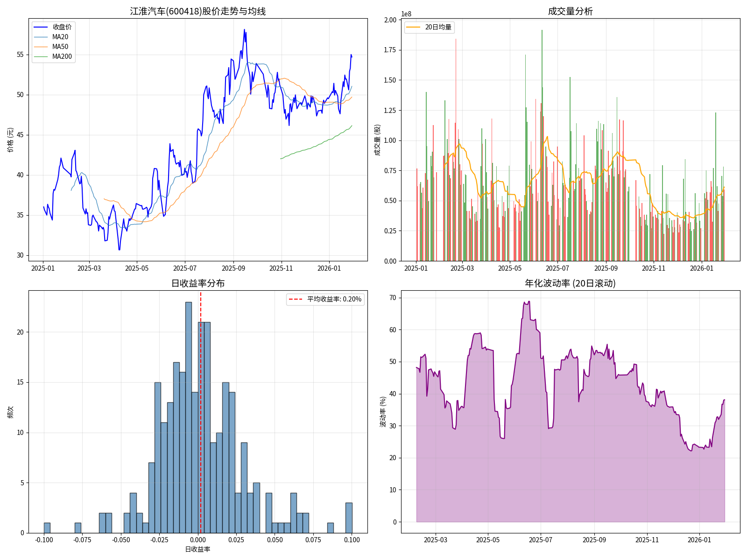Click the 2026-01 tick on volatility chart axis
747x560 pixels.
pyautogui.click(x=699, y=540)
